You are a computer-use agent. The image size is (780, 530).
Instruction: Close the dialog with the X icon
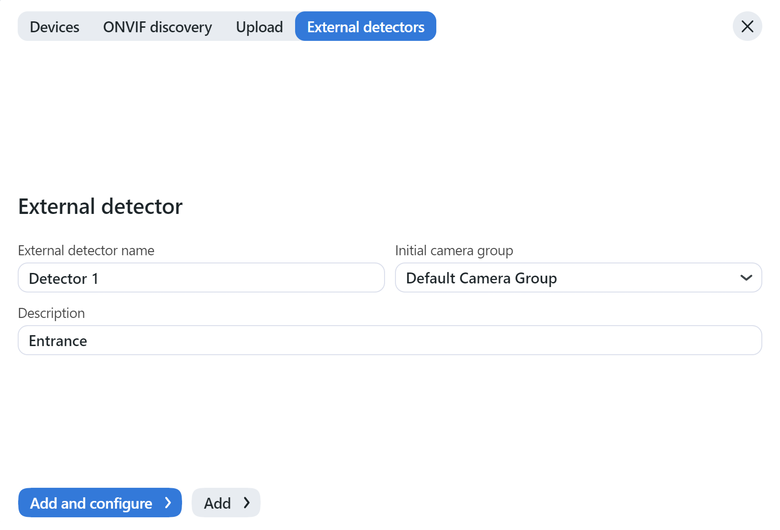point(747,27)
